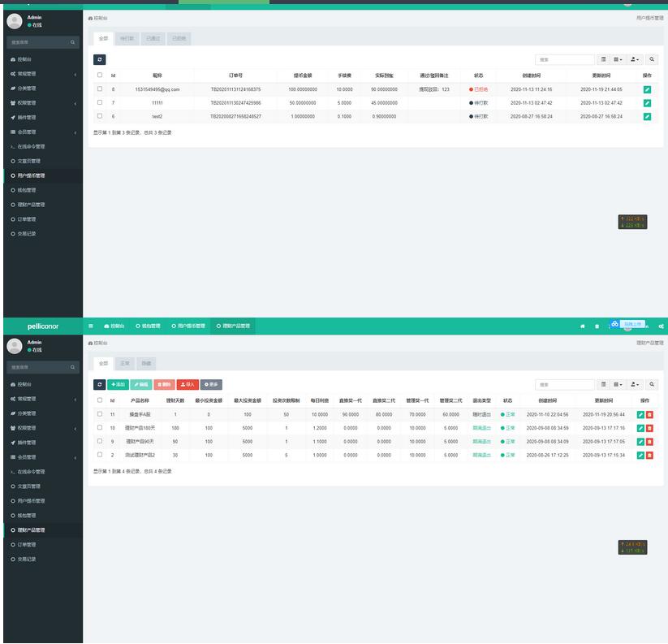Open export dropdown above the product table

(635, 384)
